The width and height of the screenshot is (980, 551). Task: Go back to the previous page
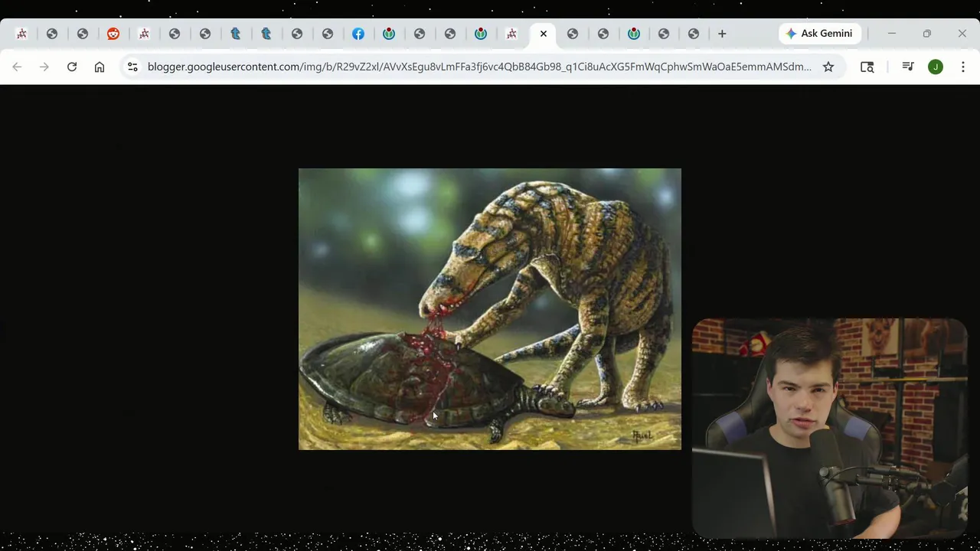click(17, 67)
